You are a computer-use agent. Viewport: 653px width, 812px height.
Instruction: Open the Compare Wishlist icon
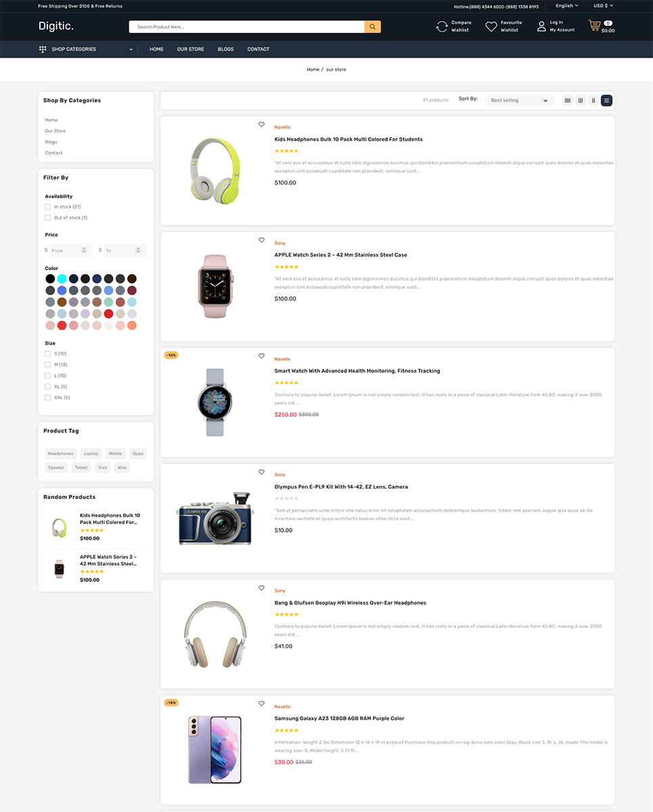click(442, 26)
